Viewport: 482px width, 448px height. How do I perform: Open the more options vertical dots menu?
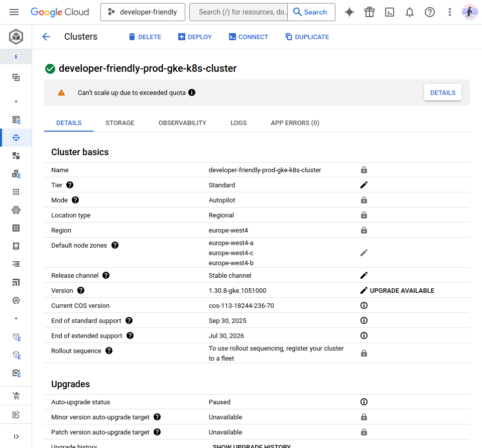click(x=450, y=12)
